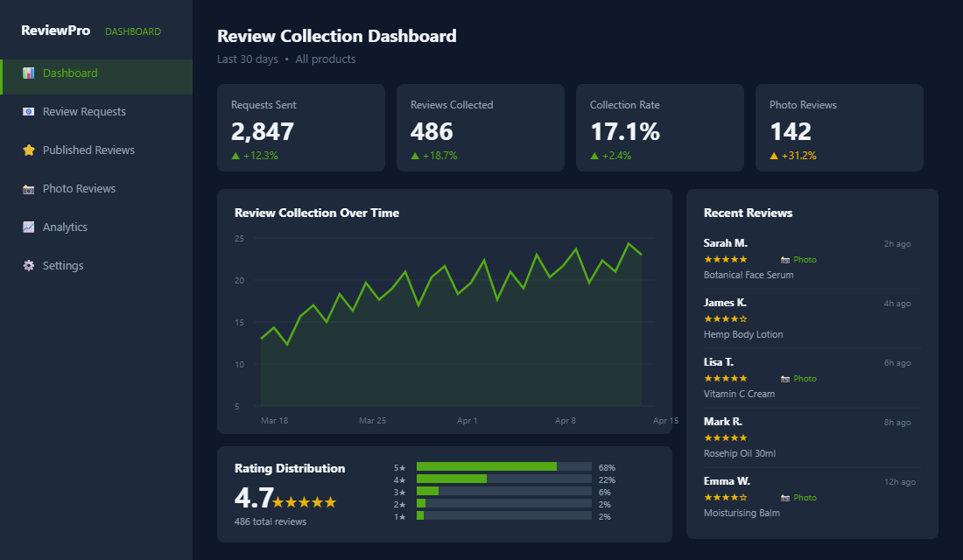Select the Rosehip Oil 30ml review entry
Image resolution: width=963 pixels, height=560 pixels.
pos(740,453)
